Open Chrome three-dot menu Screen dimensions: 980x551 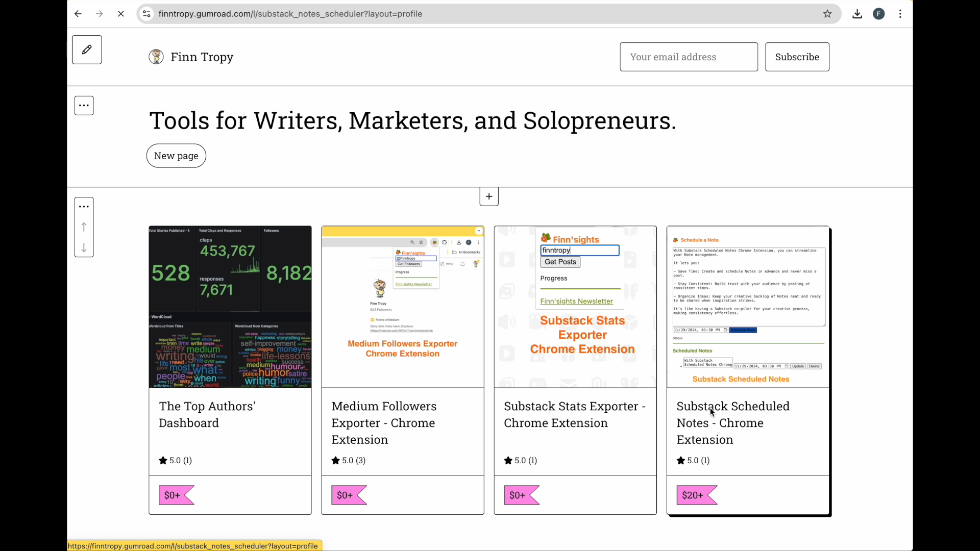[900, 14]
